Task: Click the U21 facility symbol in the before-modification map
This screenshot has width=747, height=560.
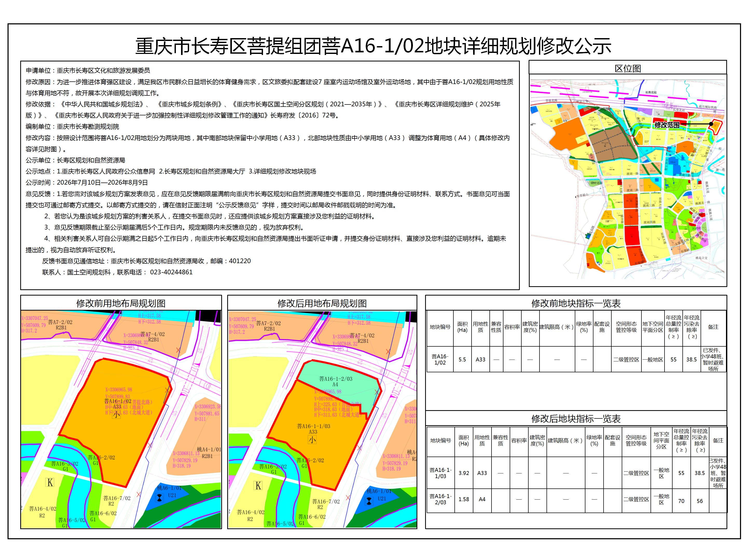Action: (160, 498)
